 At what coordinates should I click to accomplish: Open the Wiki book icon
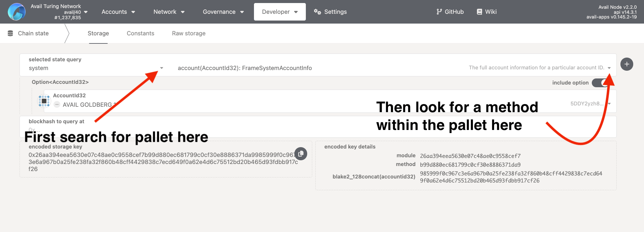(479, 12)
